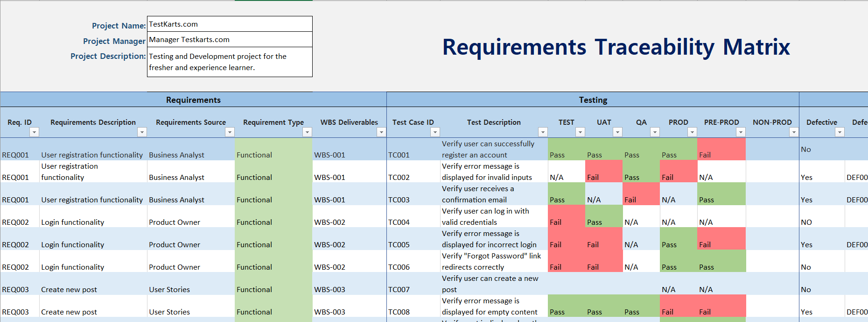Select the TEST Fail cell for TC004
The height and width of the screenshot is (322, 868).
coord(567,216)
